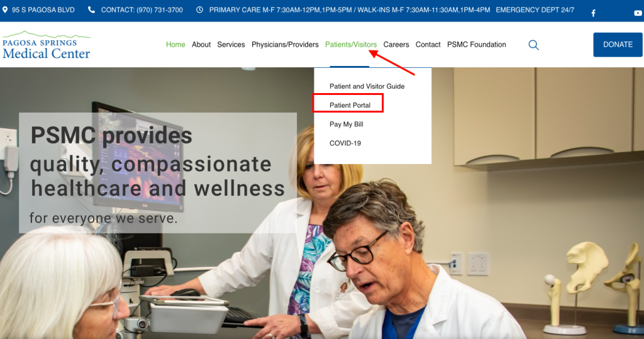The image size is (644, 339).
Task: Click the search magnifier icon
Action: pos(533,45)
